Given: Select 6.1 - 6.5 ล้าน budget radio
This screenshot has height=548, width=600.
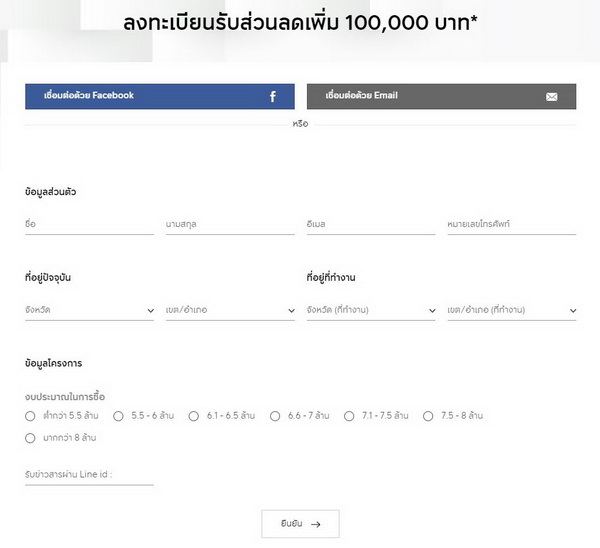Looking at the screenshot, I should pyautogui.click(x=194, y=415).
